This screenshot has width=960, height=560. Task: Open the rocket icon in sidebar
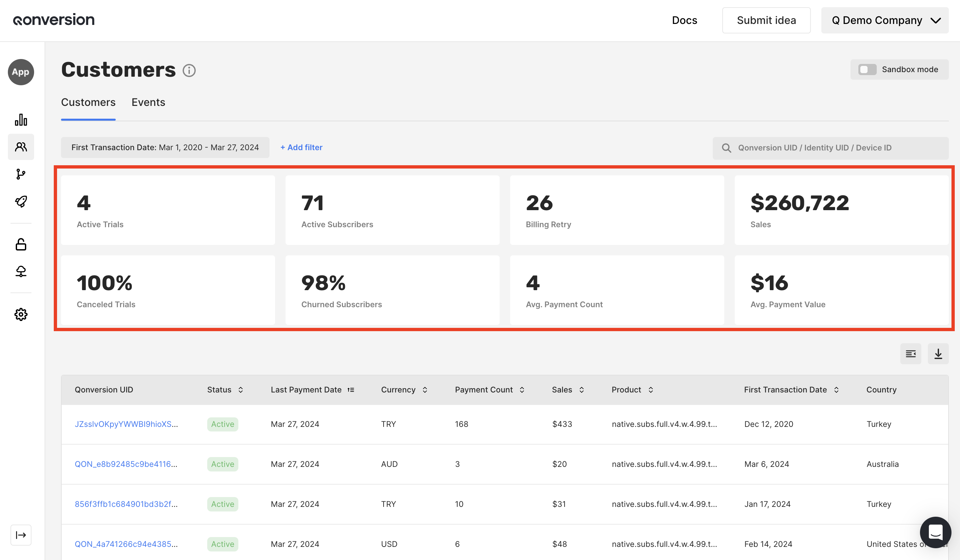click(x=21, y=201)
